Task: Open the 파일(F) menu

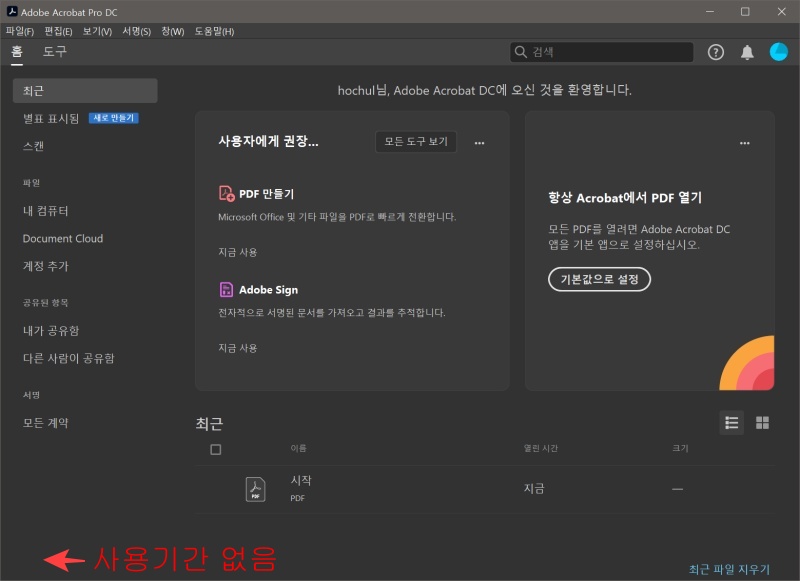Action: (x=20, y=31)
